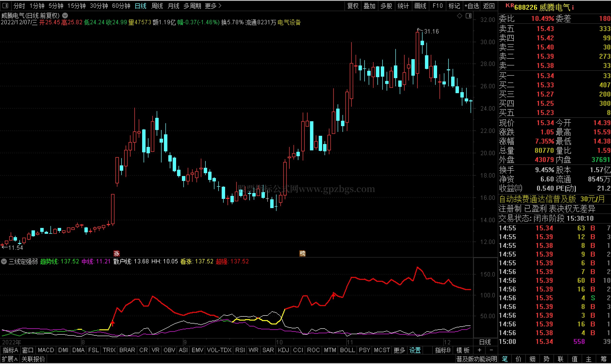Viewport: 611px width, 364px height.
Task: Click the 标记 mark button
Action: 454,6
